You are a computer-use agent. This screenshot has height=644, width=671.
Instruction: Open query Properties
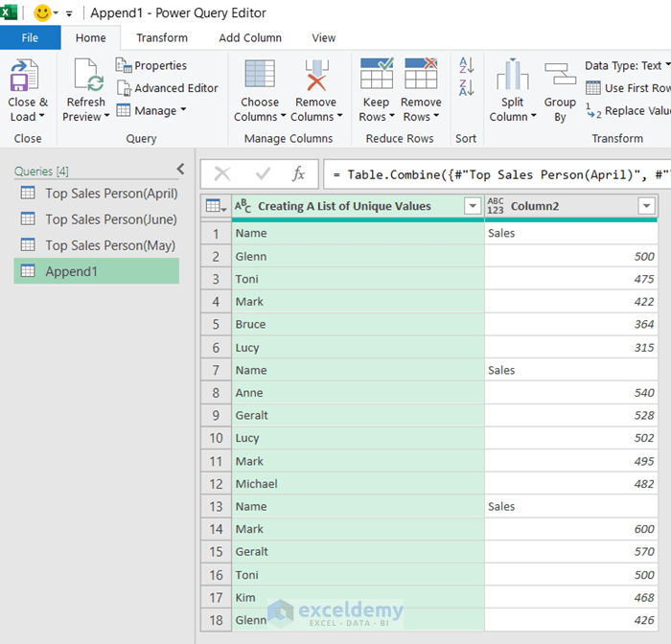(x=151, y=65)
